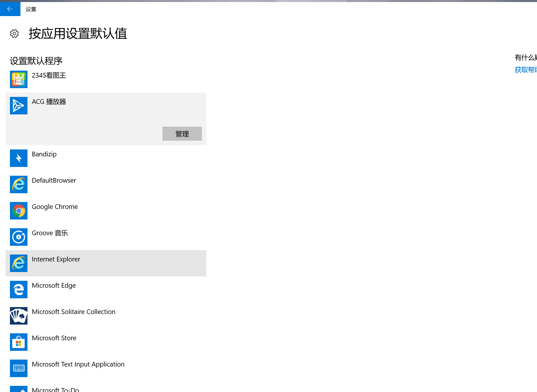Click the Microsoft Edge icon
Image resolution: width=537 pixels, height=392 pixels.
[19, 290]
